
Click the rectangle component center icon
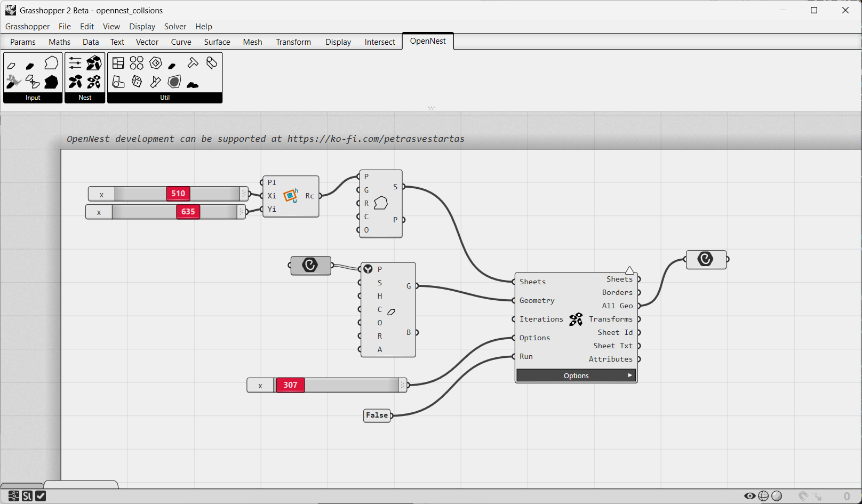(291, 196)
